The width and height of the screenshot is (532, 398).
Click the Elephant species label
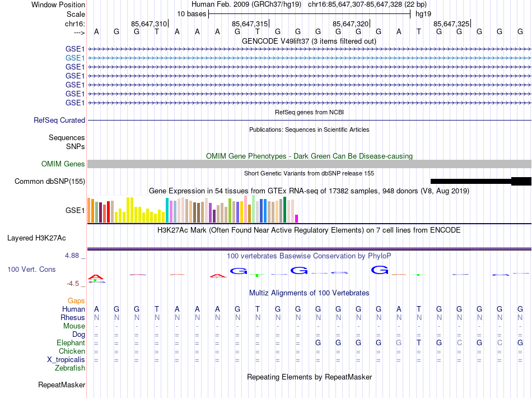[71, 343]
